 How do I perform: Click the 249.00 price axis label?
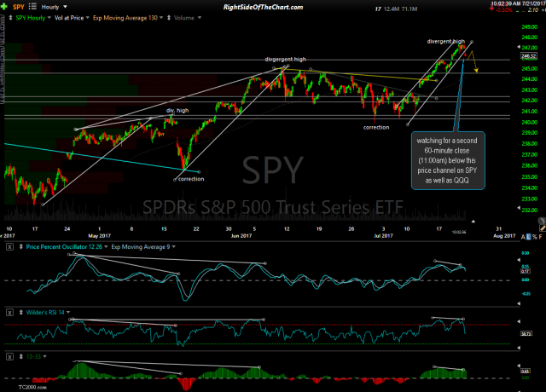click(529, 26)
